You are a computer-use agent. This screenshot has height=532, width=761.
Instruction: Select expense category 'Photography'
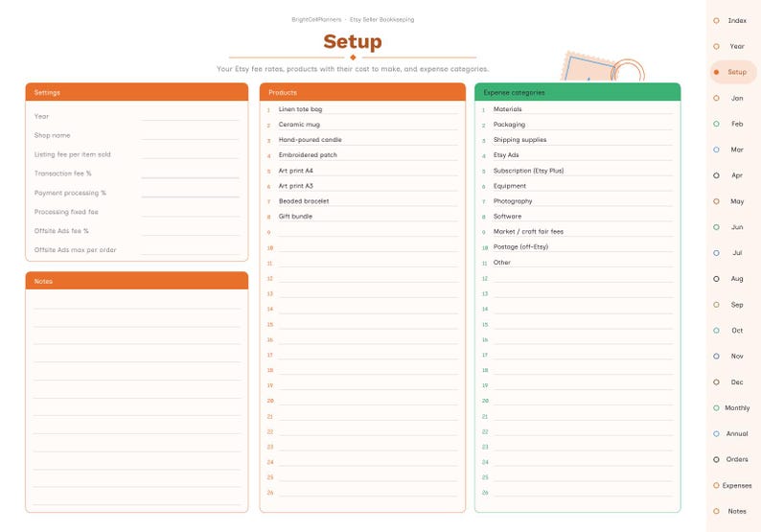577,201
